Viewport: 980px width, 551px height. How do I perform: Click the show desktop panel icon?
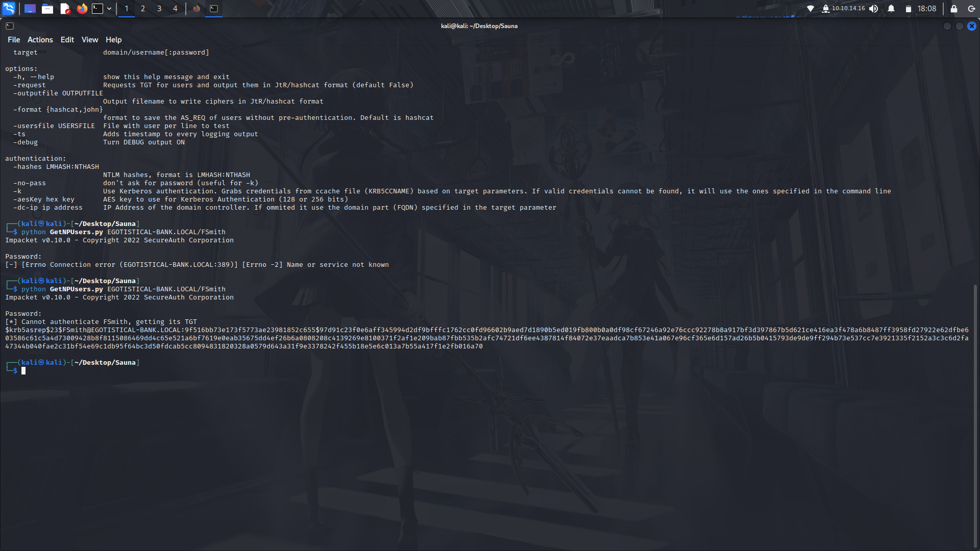point(30,8)
